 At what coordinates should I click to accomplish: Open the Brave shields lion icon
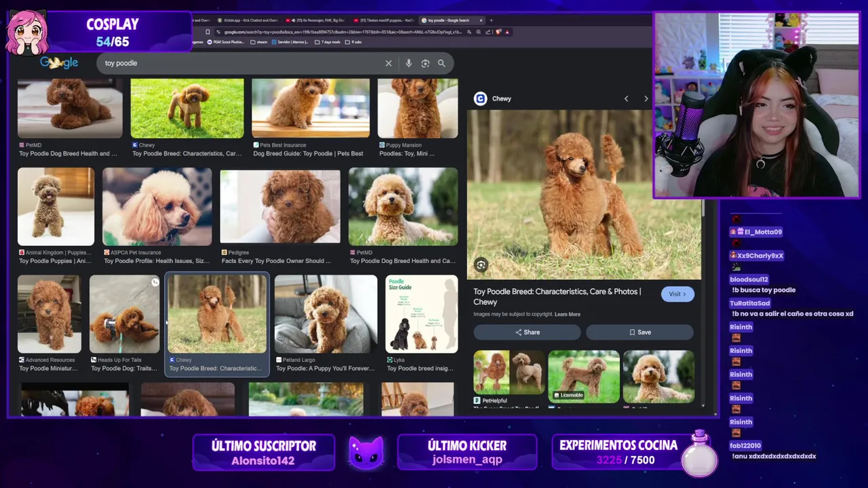pyautogui.click(x=498, y=32)
